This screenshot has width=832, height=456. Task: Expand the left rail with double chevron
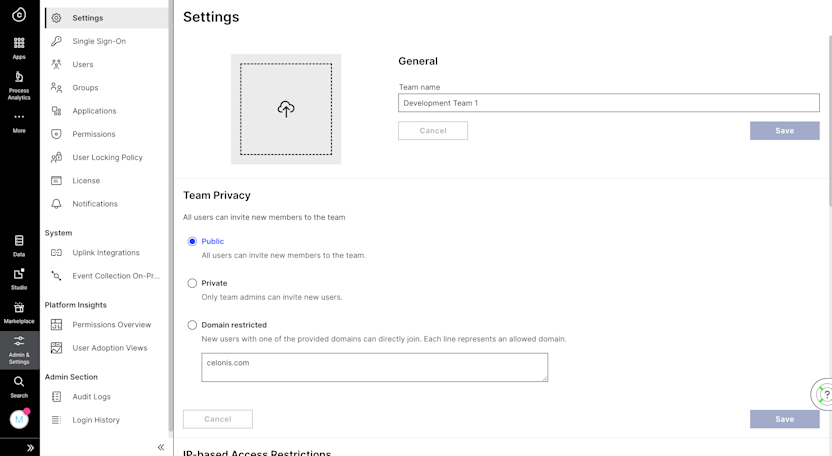point(30,448)
